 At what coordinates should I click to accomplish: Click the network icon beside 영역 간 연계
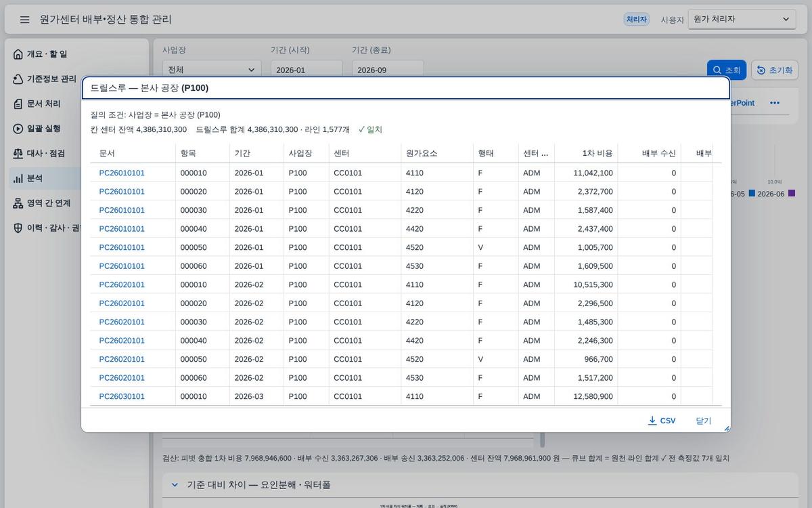(x=18, y=203)
